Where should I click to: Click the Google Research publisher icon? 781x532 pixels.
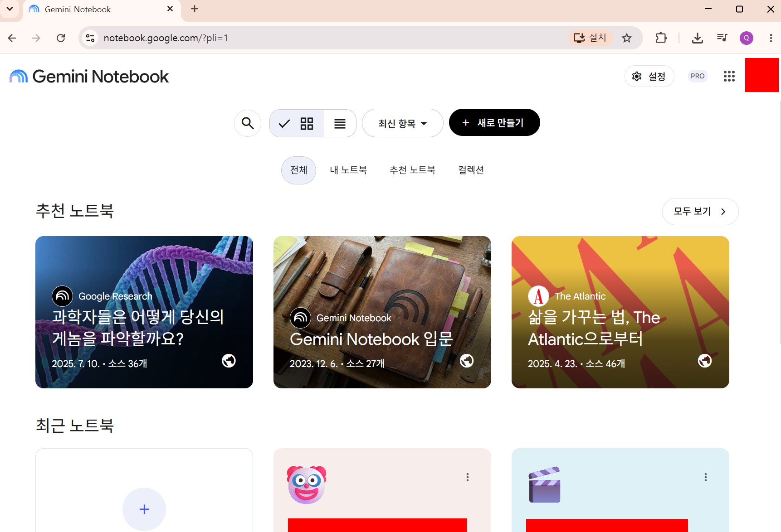coord(63,296)
